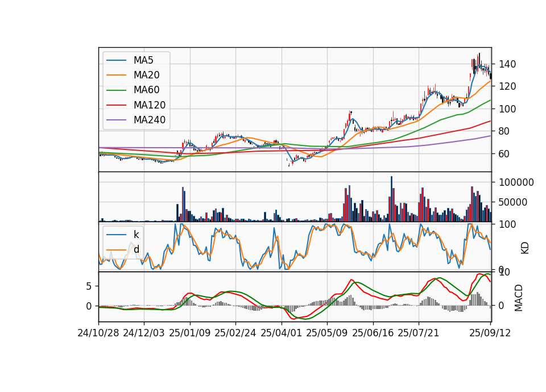Click the d legend label in KD panel
This screenshot has height=392, width=546.
click(136, 249)
